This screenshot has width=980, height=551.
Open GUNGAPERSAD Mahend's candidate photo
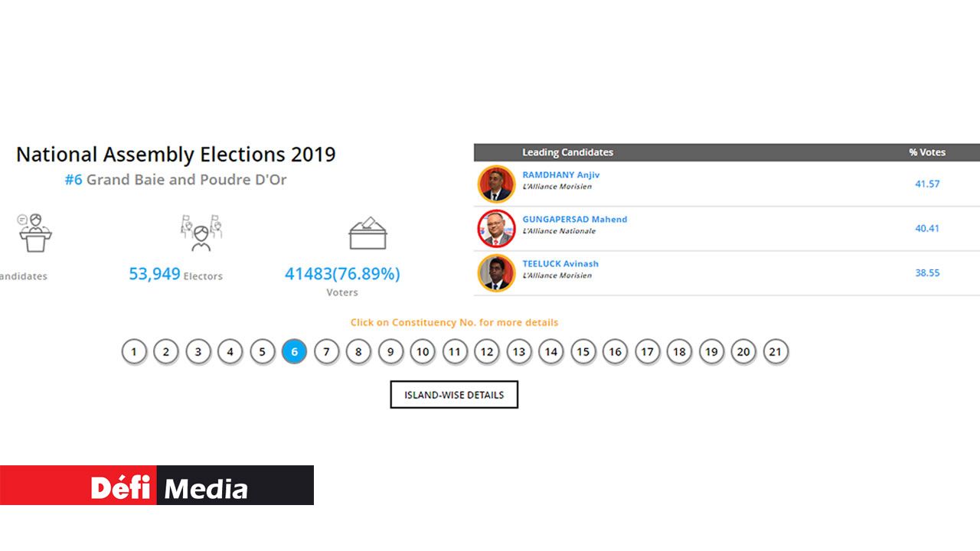click(496, 228)
